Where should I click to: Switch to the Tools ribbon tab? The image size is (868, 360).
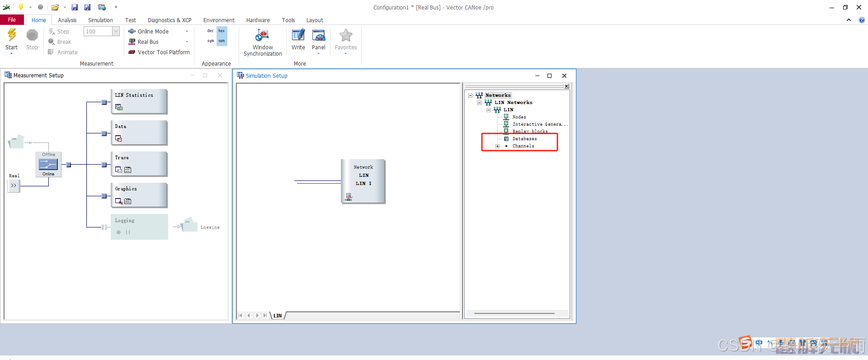pos(288,20)
